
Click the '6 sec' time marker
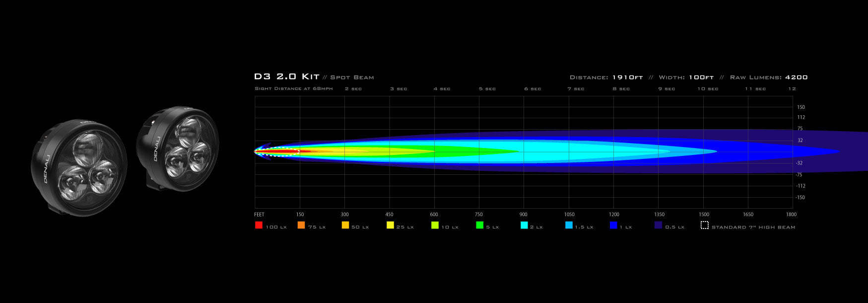[x=533, y=88]
